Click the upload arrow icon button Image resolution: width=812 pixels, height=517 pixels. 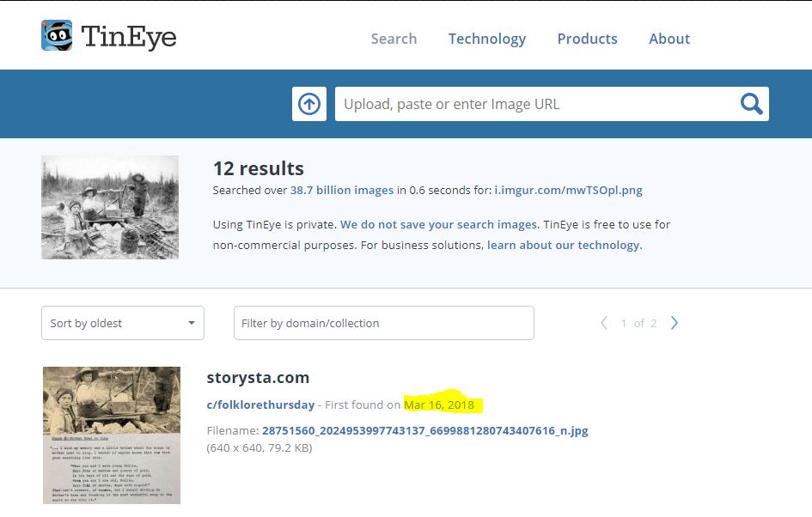(309, 104)
